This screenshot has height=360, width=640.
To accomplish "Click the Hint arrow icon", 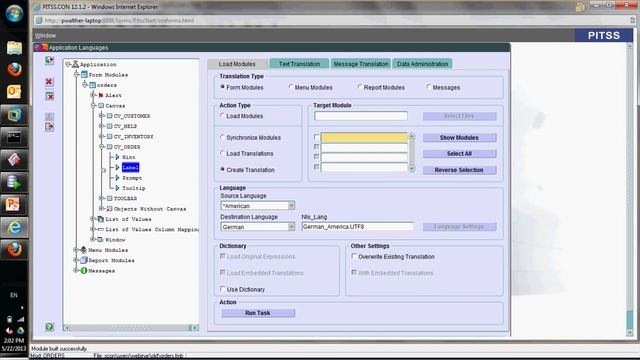I will pyautogui.click(x=118, y=157).
